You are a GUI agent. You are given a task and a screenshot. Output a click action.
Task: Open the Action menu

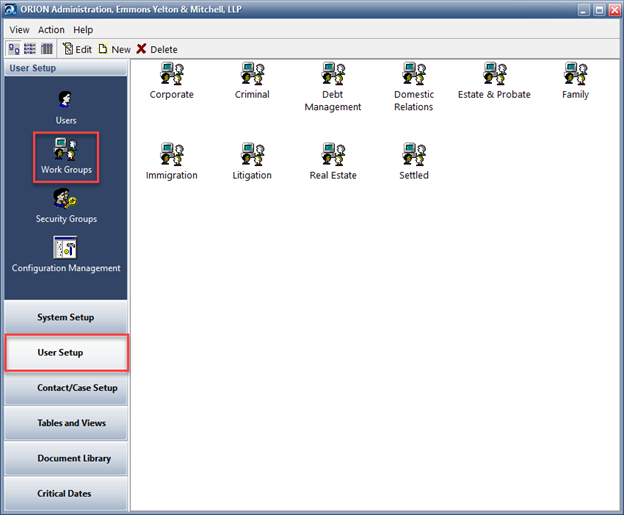51,30
